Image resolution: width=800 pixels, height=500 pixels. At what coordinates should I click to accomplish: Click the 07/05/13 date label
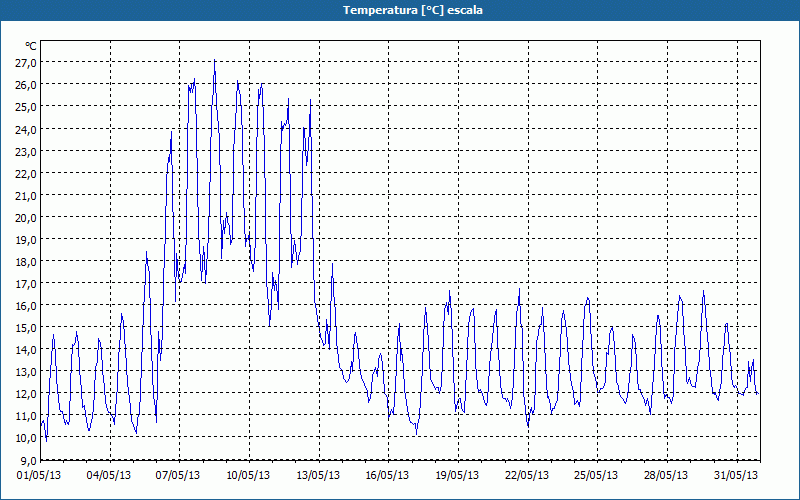[x=178, y=475]
